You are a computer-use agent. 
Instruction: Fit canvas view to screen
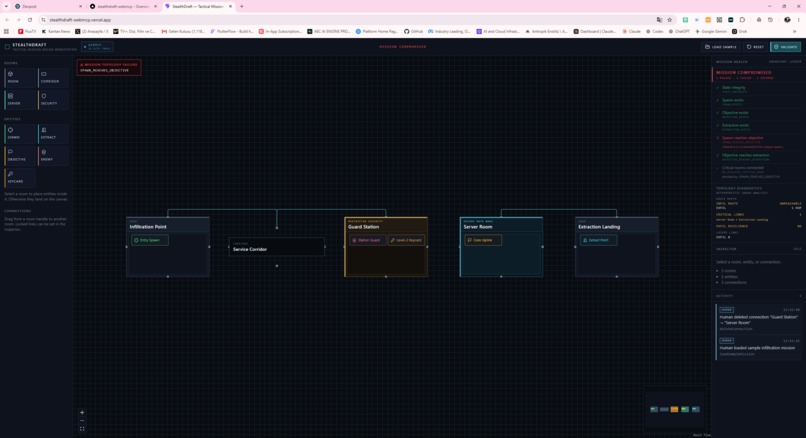(82, 429)
